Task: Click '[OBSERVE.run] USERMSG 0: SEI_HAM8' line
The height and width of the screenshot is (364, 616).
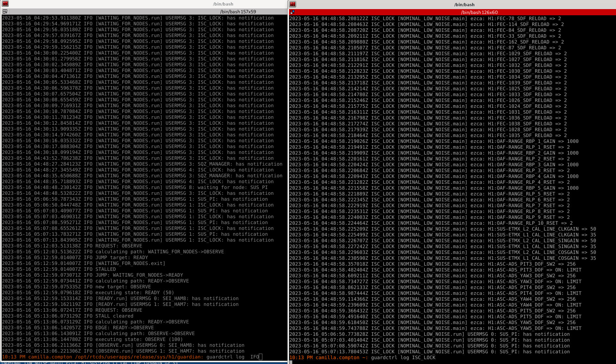Action: pyautogui.click(x=123, y=345)
